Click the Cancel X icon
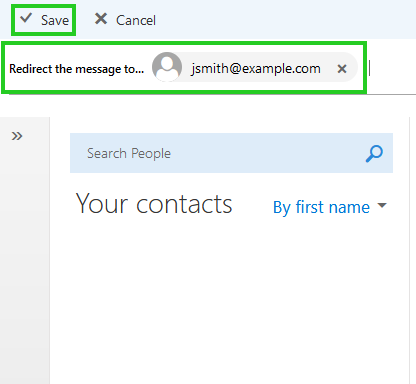 (101, 19)
